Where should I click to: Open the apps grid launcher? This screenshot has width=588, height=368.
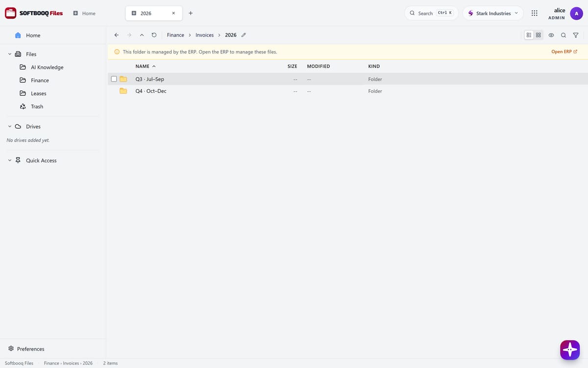(x=535, y=13)
